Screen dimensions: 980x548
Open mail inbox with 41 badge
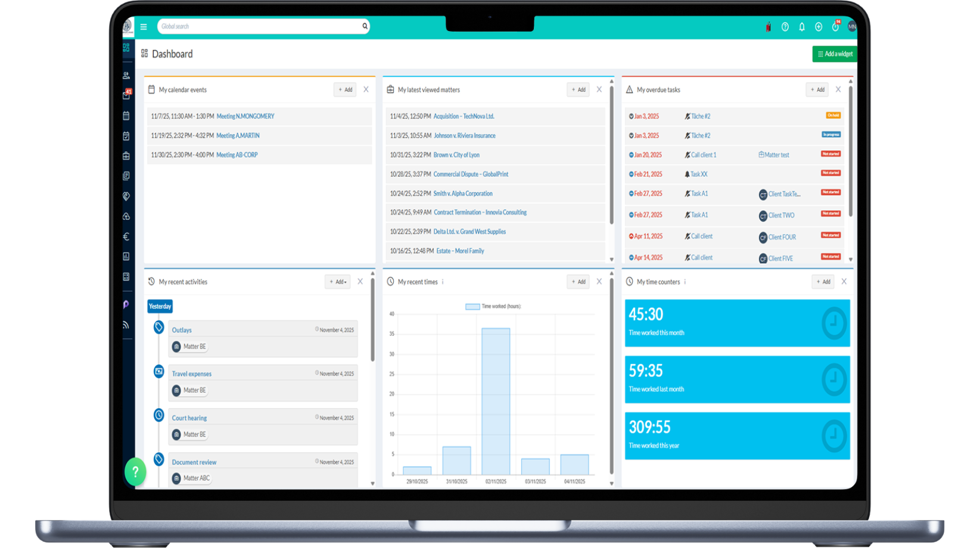click(126, 95)
